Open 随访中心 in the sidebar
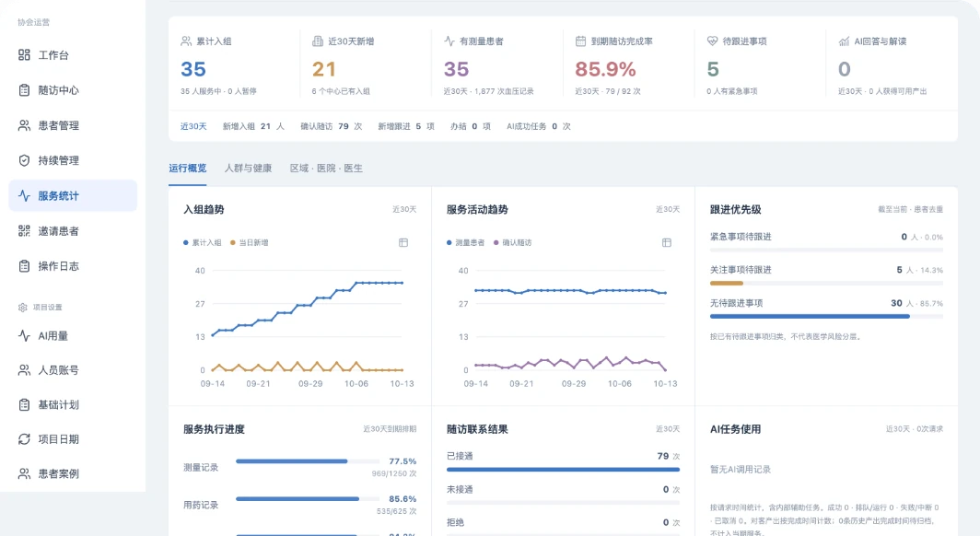 73,90
